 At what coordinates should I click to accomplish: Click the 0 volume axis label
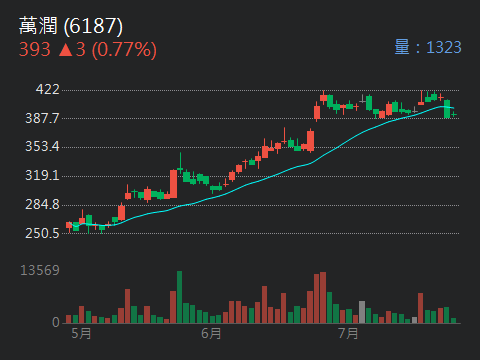click(x=56, y=322)
